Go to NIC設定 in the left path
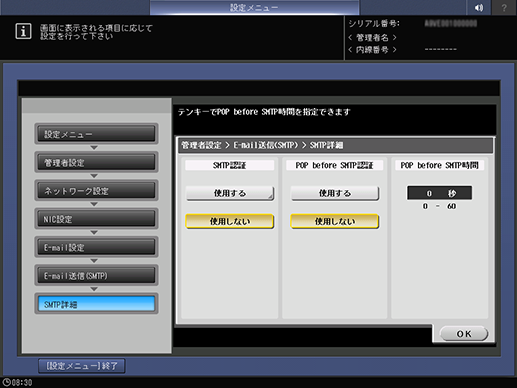Viewport: 517px width, 388px height. [x=96, y=219]
